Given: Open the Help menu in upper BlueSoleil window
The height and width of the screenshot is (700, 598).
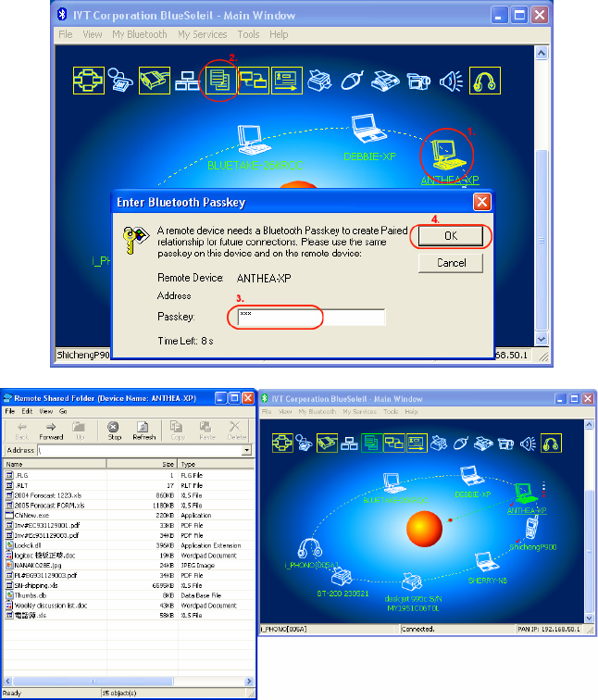Looking at the screenshot, I should 279,34.
